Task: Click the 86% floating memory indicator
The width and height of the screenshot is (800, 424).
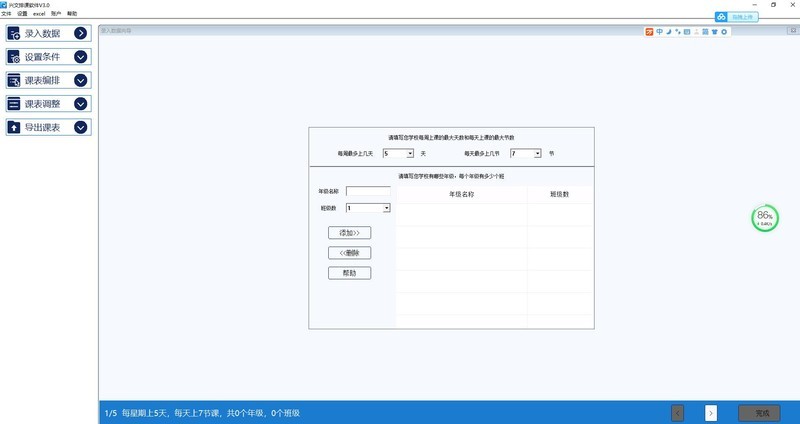Action: point(765,218)
